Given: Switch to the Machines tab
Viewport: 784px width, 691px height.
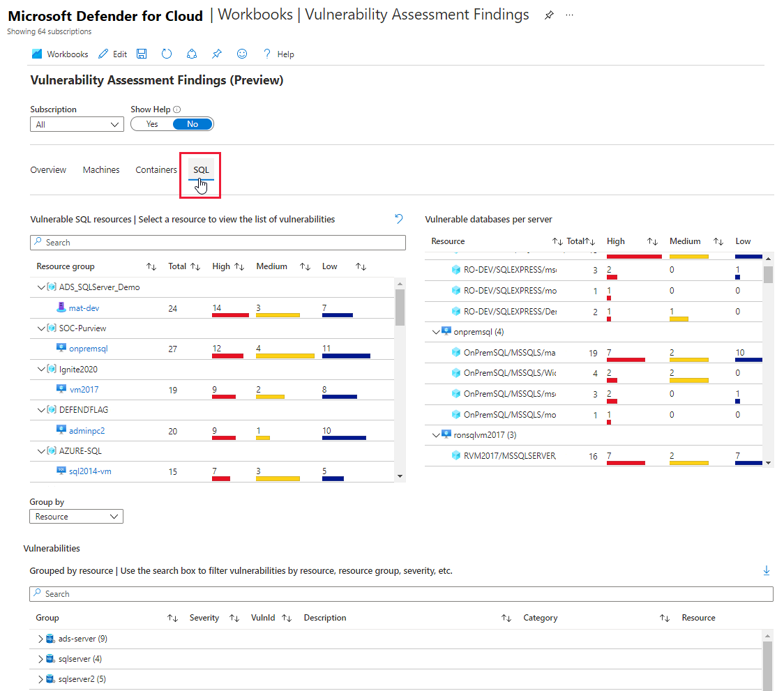Looking at the screenshot, I should pos(101,169).
